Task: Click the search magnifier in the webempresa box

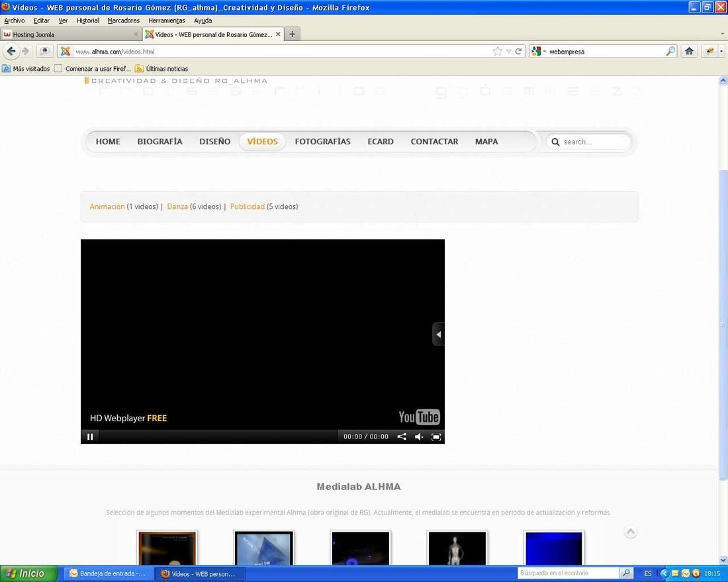Action: coord(670,52)
